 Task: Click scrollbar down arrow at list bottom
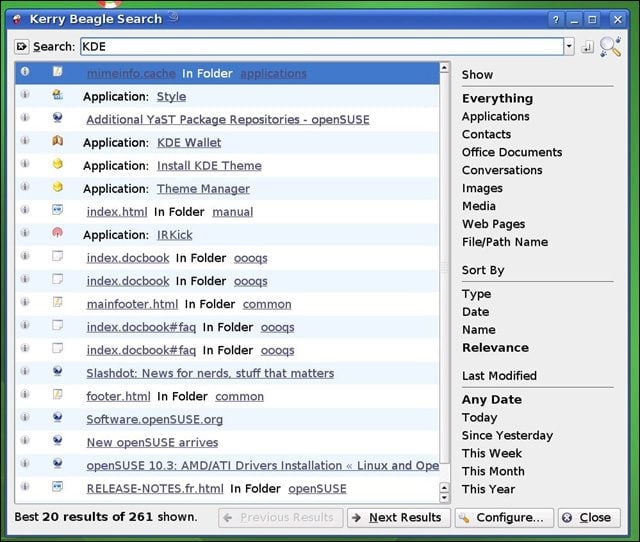pos(444,498)
